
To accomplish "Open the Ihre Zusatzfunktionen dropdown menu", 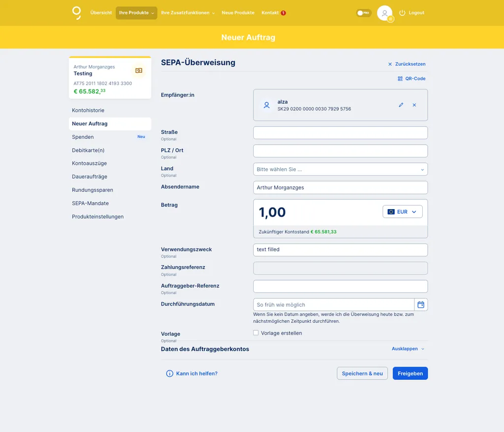I will [x=188, y=13].
